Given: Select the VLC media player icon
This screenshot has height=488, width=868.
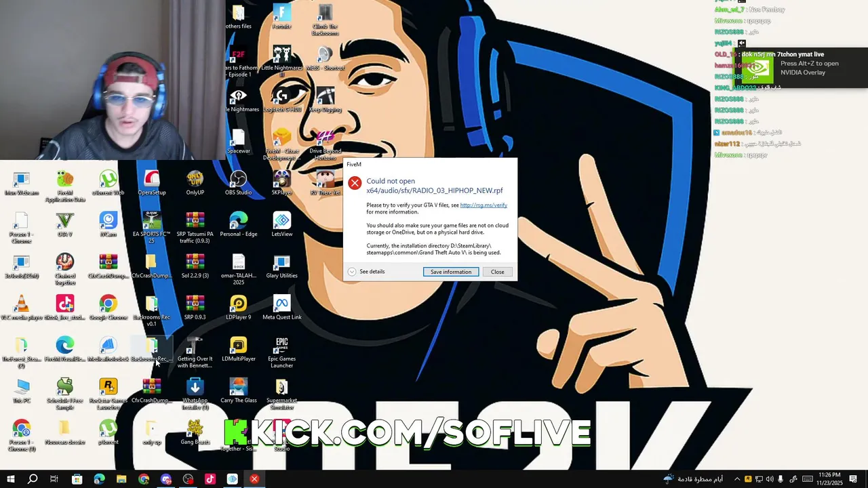Looking at the screenshot, I should coord(21,308).
